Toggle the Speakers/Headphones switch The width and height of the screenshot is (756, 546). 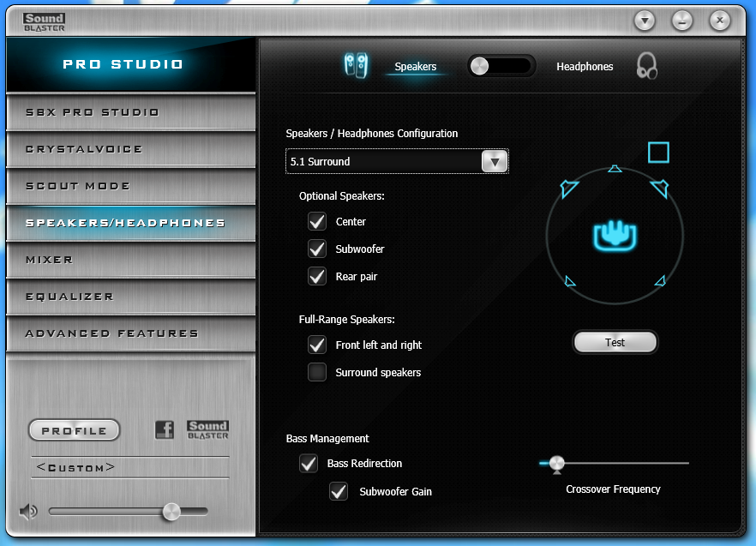(x=501, y=66)
